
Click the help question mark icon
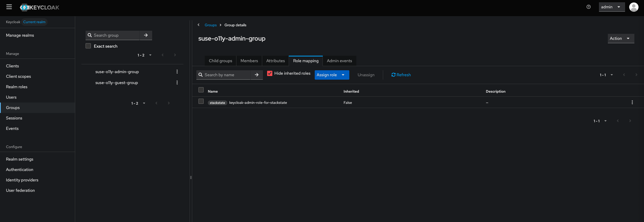point(588,7)
